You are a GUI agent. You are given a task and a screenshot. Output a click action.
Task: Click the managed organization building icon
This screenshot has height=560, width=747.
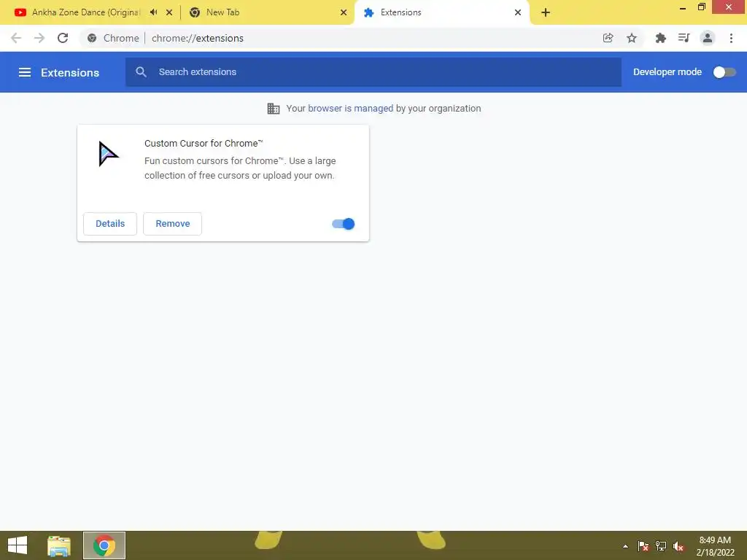[x=274, y=109]
